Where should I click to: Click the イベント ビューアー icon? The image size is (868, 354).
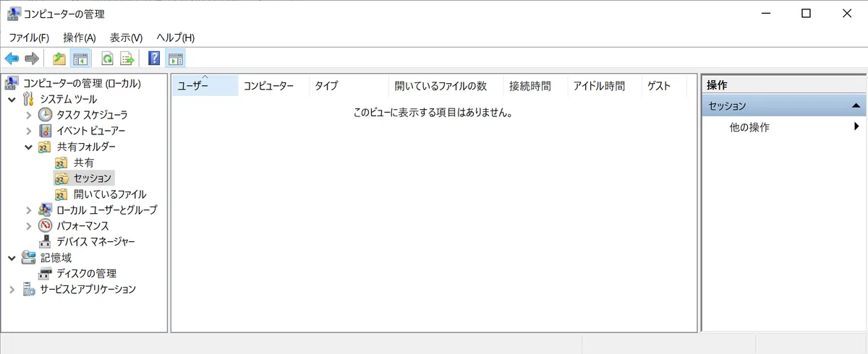(x=45, y=131)
